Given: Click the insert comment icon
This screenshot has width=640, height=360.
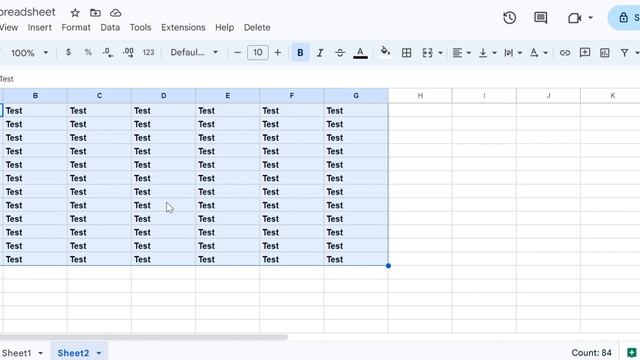Looking at the screenshot, I should 585,53.
